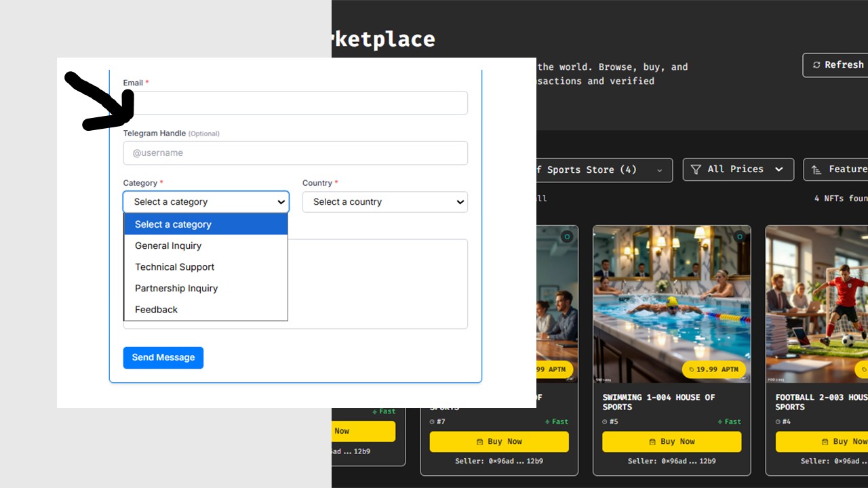Choose General Inquiry from the category list
This screenshot has height=488, width=868.
pos(168,246)
